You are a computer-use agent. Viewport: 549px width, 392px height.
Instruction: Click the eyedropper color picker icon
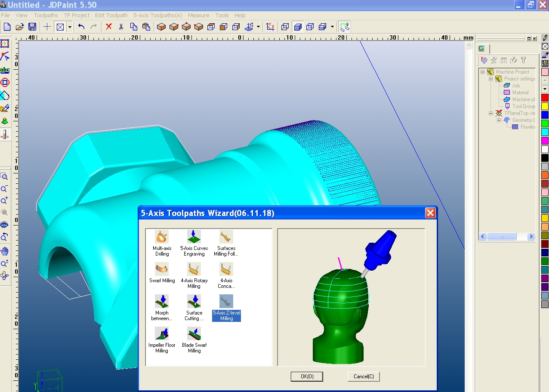[545, 55]
